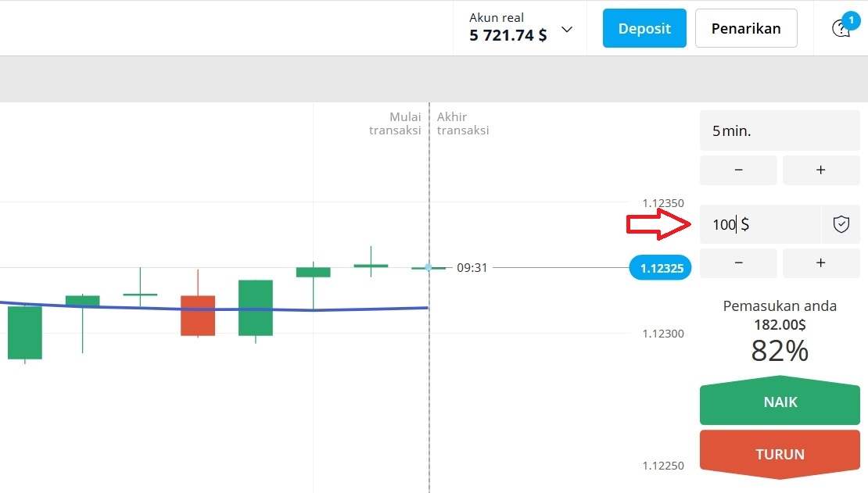The height and width of the screenshot is (493, 868).
Task: Click the 100 $ amount input field
Action: (x=751, y=224)
